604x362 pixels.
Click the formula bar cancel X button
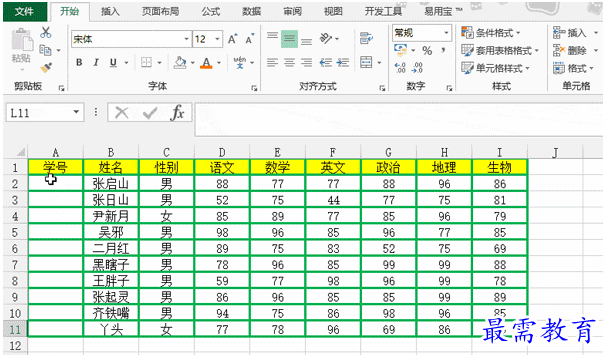122,113
